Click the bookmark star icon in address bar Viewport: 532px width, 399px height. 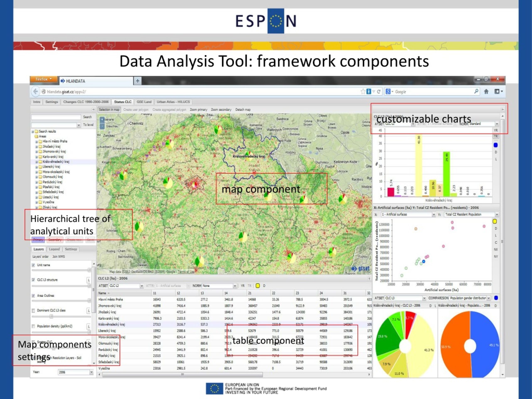click(363, 92)
